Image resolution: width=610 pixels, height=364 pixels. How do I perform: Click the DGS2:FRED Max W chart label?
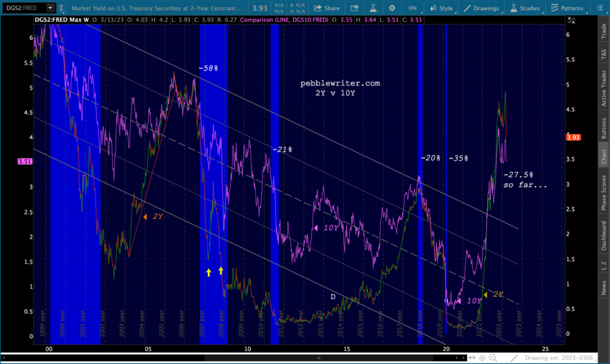point(61,20)
